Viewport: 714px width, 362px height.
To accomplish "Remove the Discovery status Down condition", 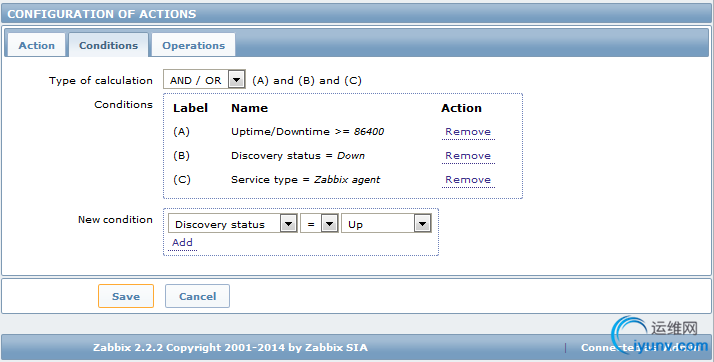I will pos(468,156).
